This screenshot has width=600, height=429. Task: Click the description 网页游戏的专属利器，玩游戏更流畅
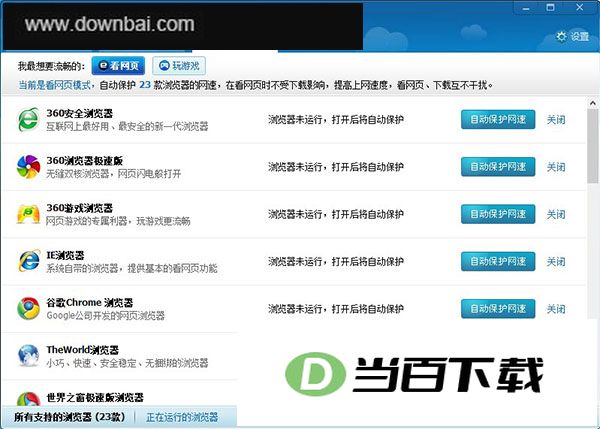118,221
